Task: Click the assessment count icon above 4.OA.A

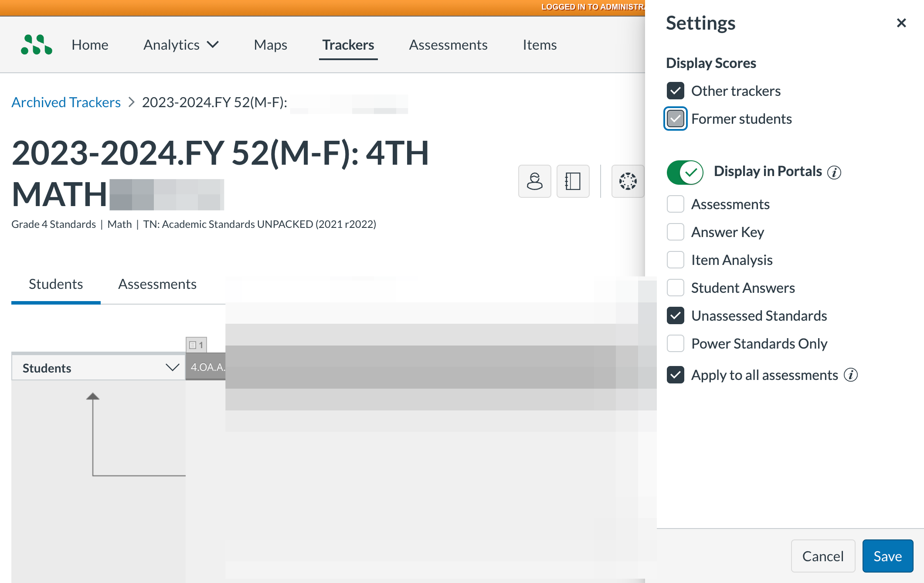Action: click(196, 345)
